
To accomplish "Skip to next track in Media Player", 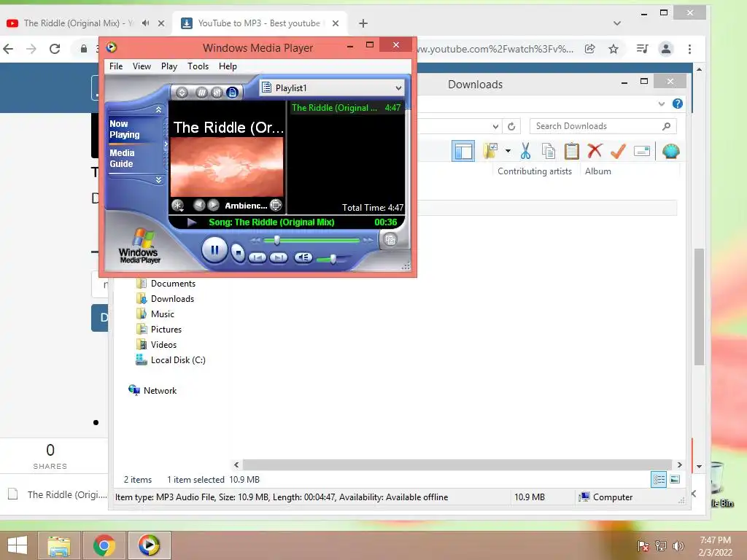I will coord(279,257).
